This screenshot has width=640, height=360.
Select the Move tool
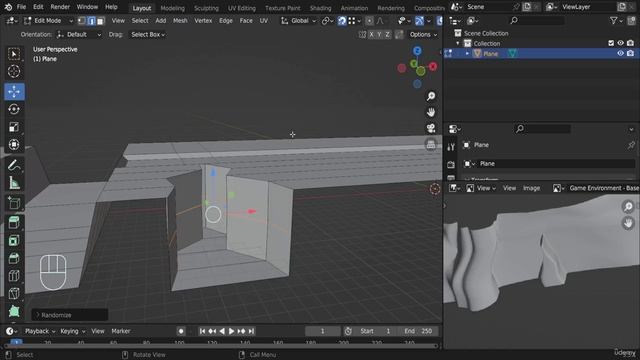click(14, 91)
